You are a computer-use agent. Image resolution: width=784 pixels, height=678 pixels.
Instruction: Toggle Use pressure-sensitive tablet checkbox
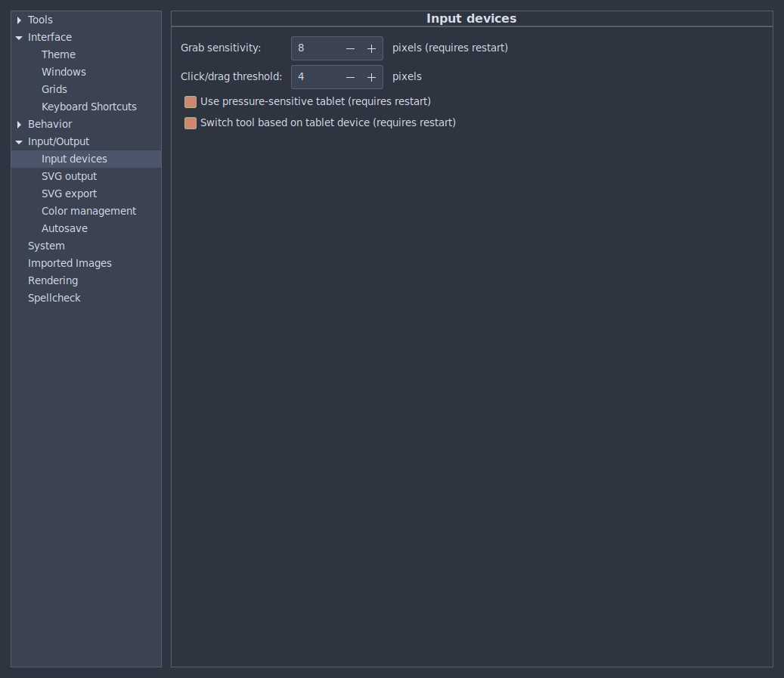[191, 102]
